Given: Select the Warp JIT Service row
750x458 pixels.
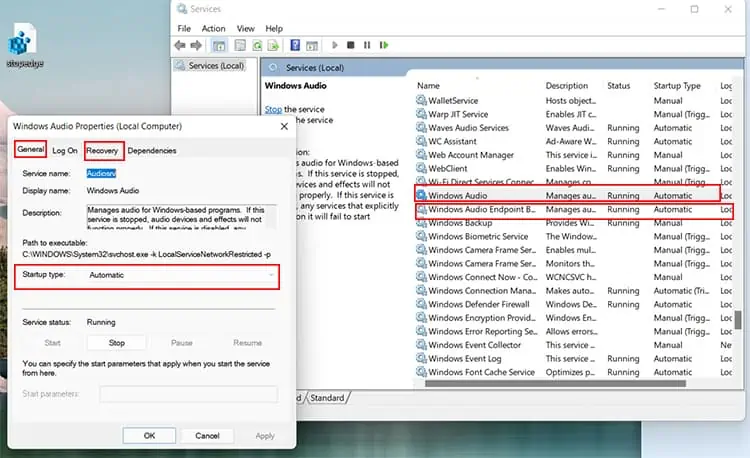Looking at the screenshot, I should [x=574, y=114].
